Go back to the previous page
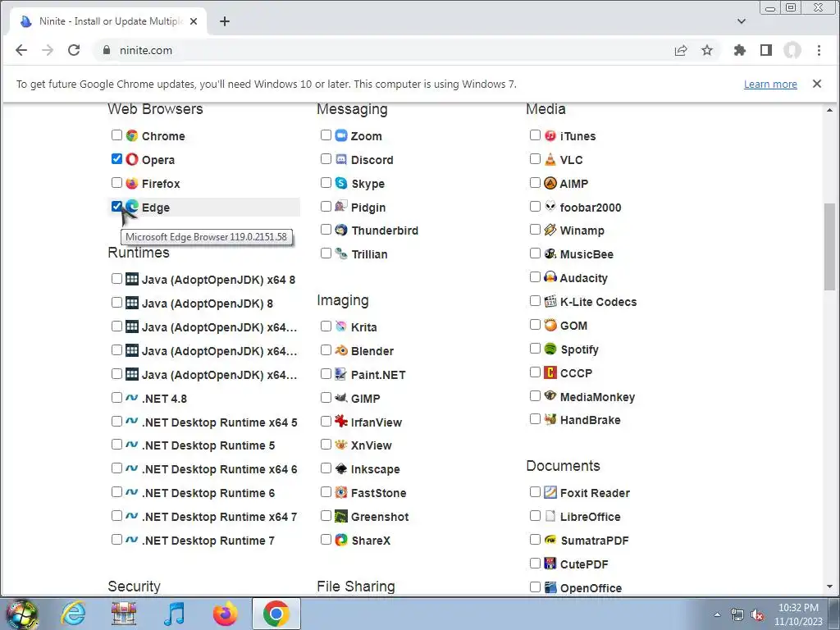 21,50
